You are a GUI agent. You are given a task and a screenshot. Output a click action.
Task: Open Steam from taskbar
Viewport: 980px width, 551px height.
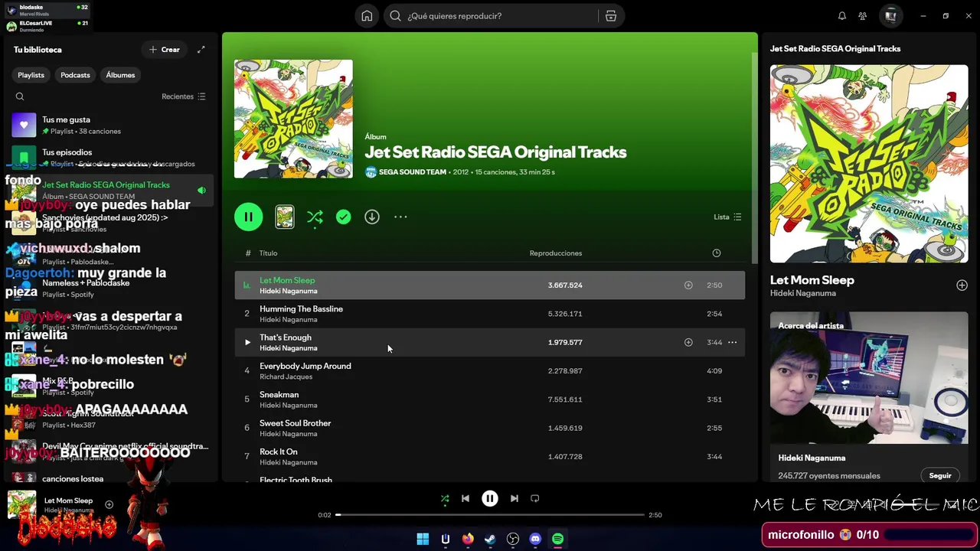point(490,540)
